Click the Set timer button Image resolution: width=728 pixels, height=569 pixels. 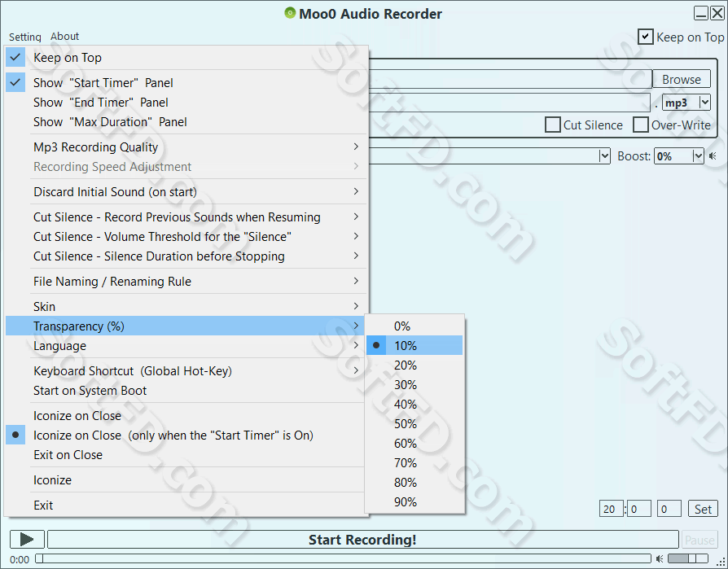pos(703,509)
